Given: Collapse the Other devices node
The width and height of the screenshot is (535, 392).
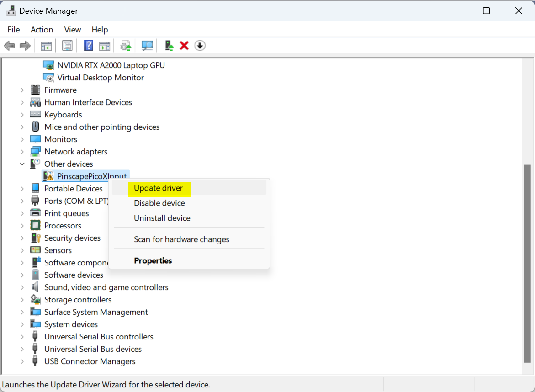Looking at the screenshot, I should click(x=22, y=164).
